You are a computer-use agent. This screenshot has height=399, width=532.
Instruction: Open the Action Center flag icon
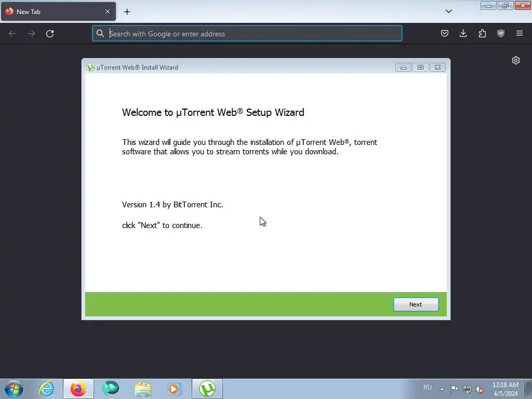[454, 389]
